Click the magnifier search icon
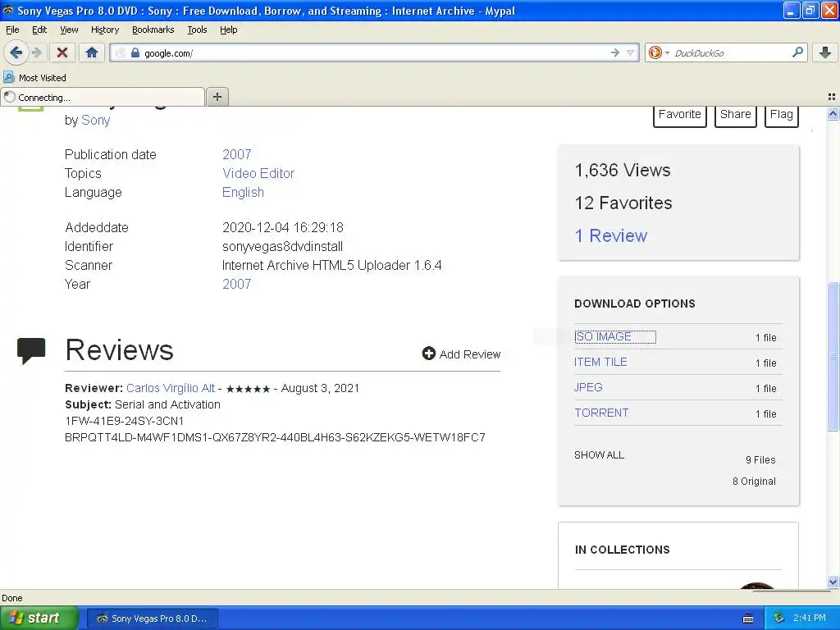The height and width of the screenshot is (630, 840). [x=797, y=52]
